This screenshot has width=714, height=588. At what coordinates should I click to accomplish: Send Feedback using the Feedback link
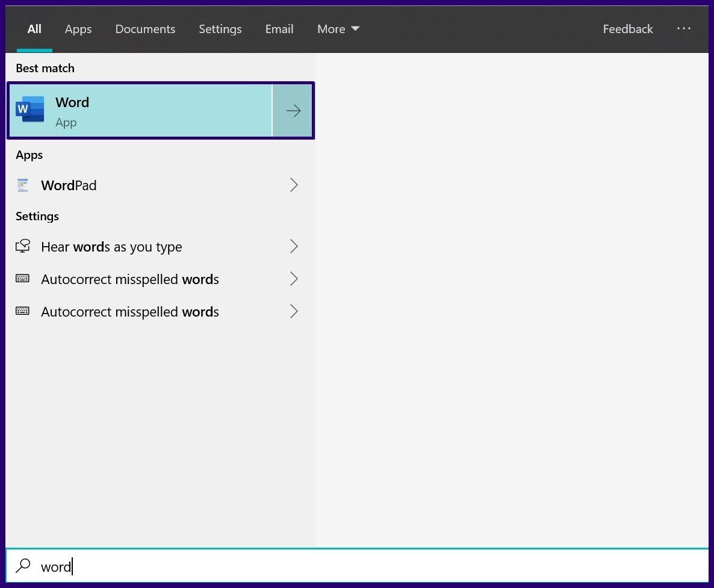pos(627,28)
